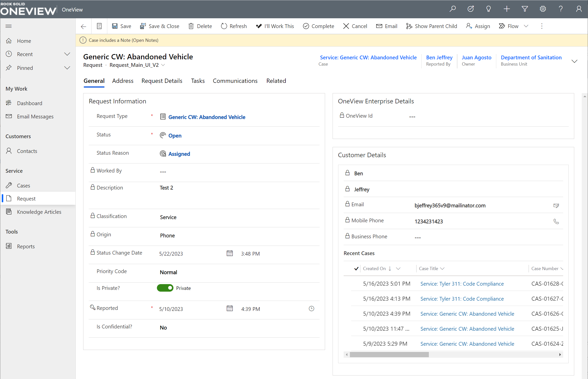This screenshot has height=379, width=588.
Task: Switch to the Request Details tab
Action: point(162,81)
